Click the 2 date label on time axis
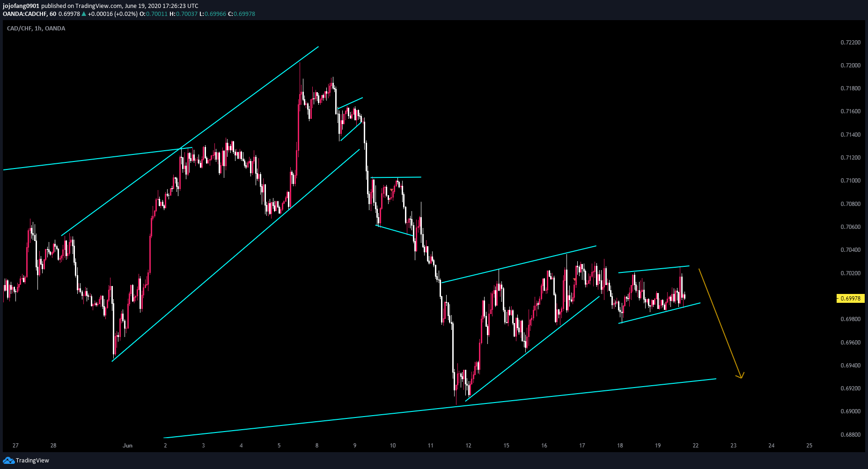 [x=165, y=446]
